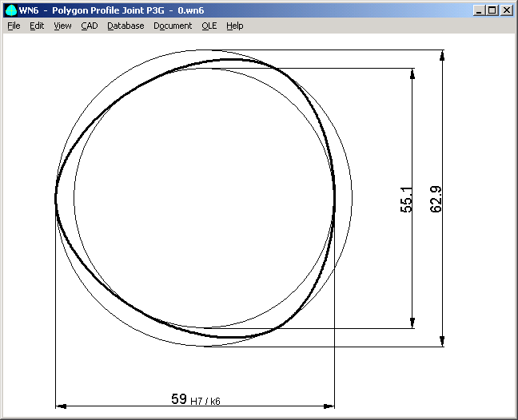Click the bottom arrowhead of 55.1 dimension

pos(412,322)
